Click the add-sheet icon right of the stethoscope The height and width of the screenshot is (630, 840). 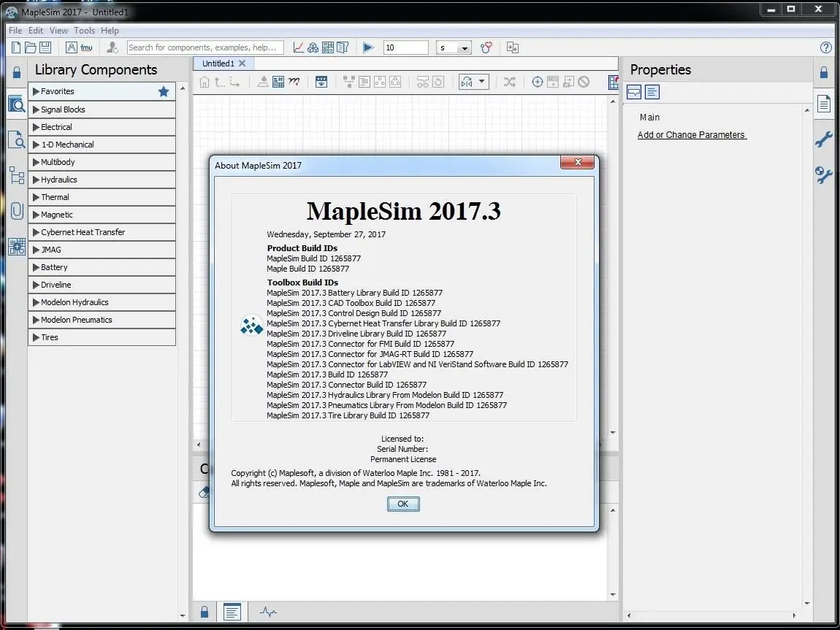[x=513, y=47]
